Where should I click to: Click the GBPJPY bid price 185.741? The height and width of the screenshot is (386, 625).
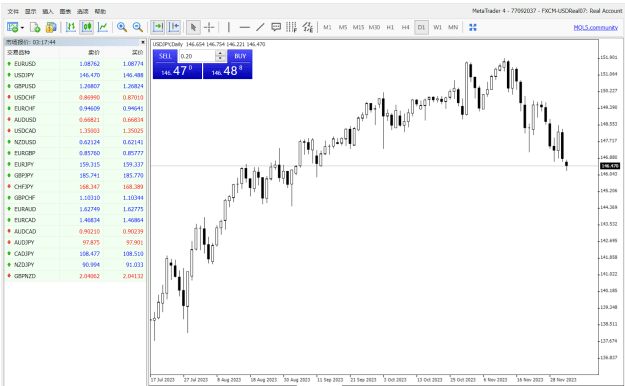[90, 175]
